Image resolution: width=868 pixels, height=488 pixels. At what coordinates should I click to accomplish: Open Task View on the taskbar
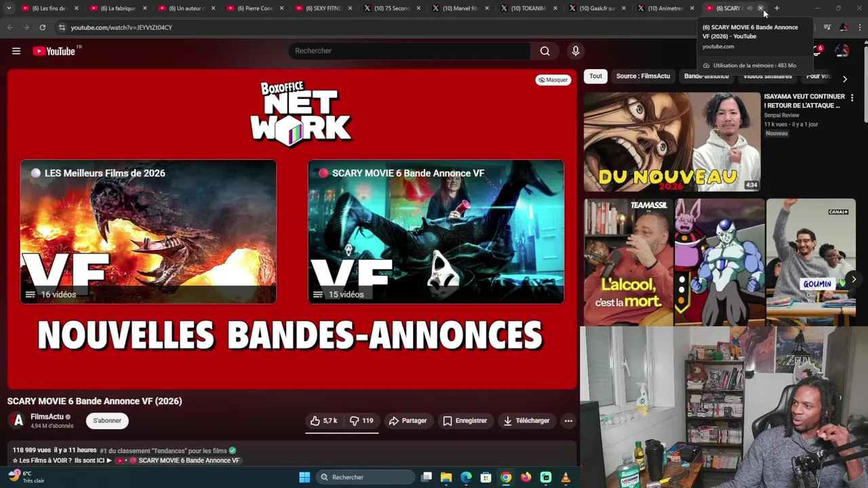[x=427, y=477]
